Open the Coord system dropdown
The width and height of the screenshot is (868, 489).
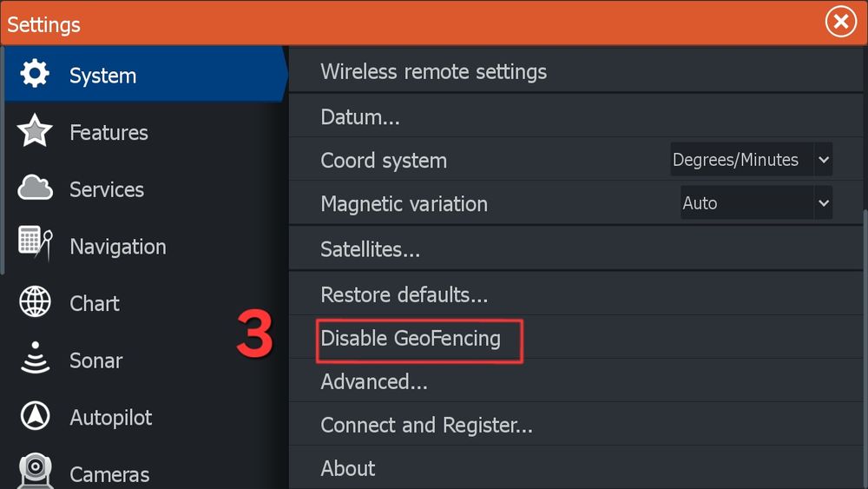(751, 160)
